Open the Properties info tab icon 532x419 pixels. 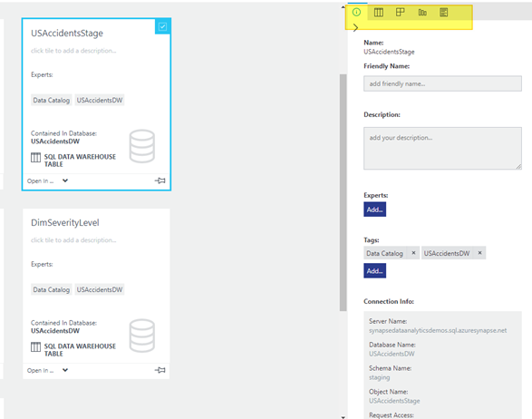pyautogui.click(x=356, y=12)
